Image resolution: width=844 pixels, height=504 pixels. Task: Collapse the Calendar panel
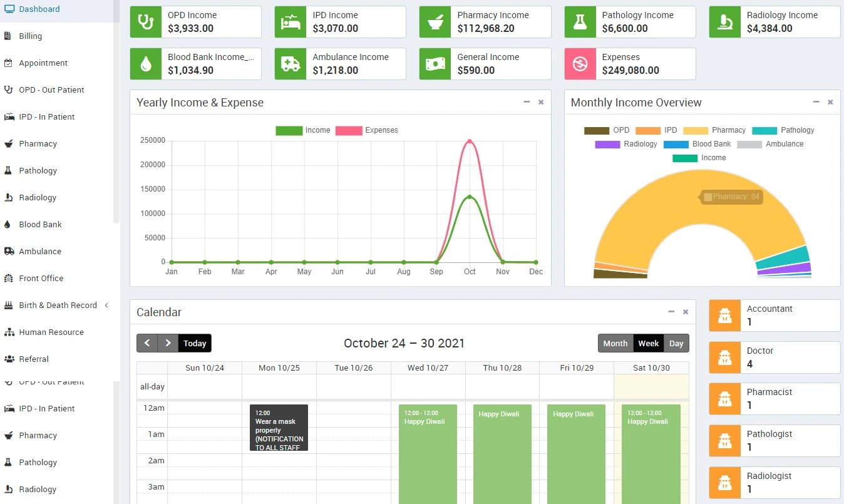[671, 312]
